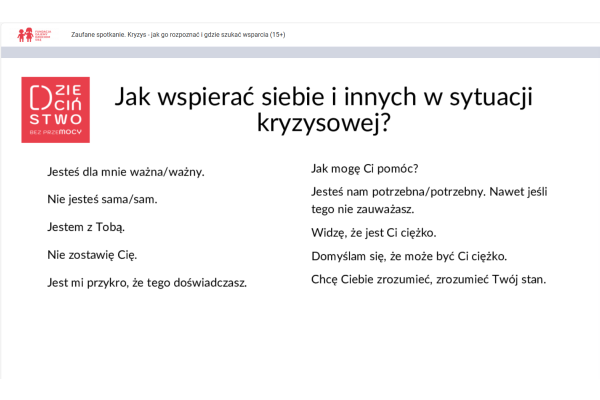Click the '(15+)' age label in title
This screenshot has height=400, width=600.
click(x=274, y=35)
